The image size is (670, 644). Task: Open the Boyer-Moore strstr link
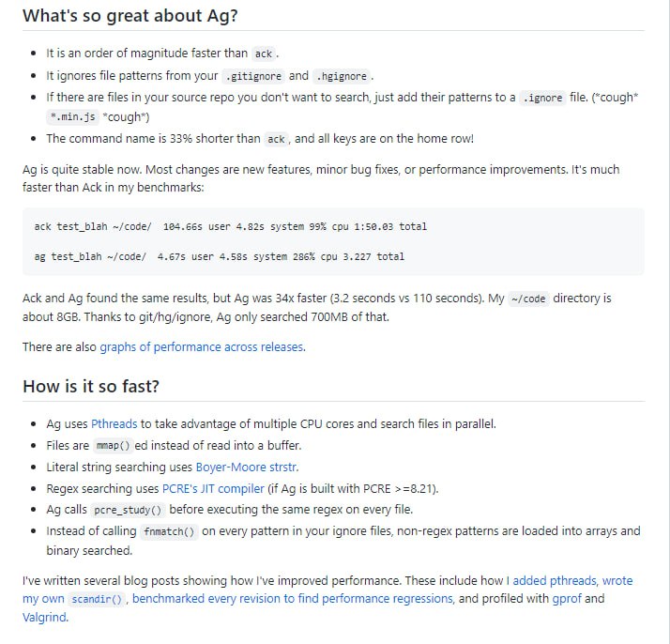pyautogui.click(x=247, y=467)
